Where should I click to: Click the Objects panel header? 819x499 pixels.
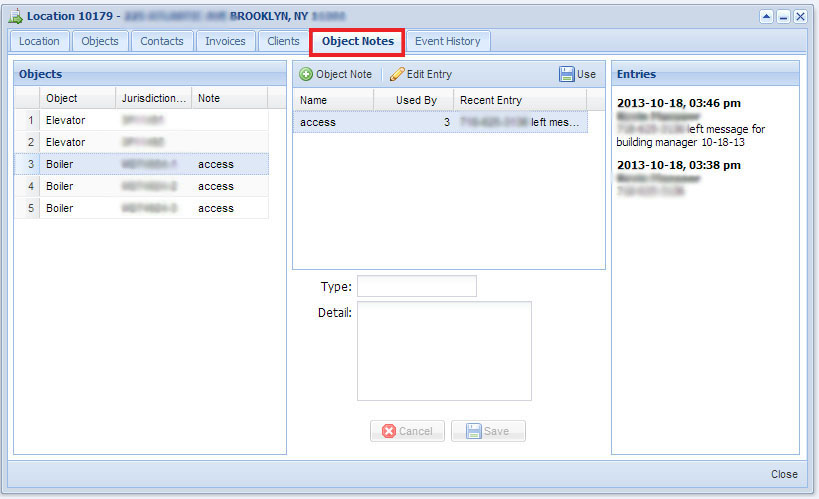pyautogui.click(x=150, y=74)
